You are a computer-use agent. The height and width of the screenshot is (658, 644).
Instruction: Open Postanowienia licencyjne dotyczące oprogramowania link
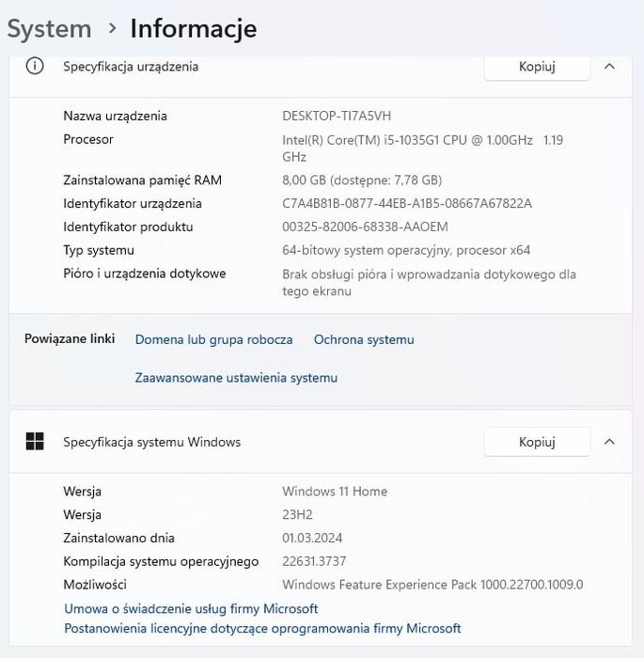pos(263,628)
